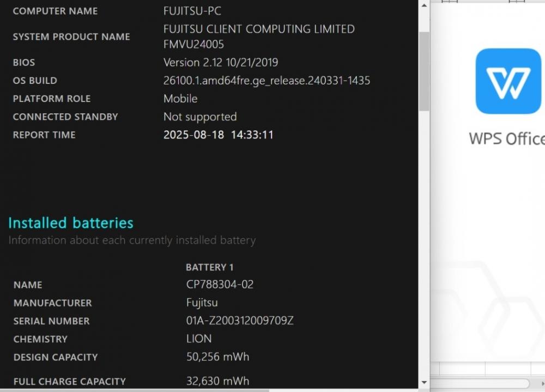Click the battery NAME label

tap(28, 285)
